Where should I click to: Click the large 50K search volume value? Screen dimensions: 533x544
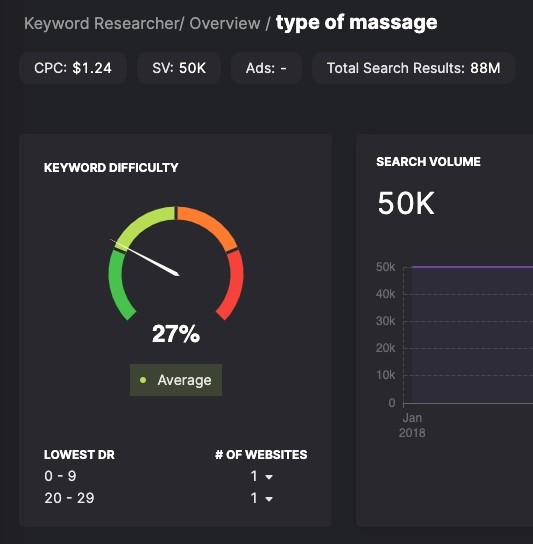tap(406, 203)
